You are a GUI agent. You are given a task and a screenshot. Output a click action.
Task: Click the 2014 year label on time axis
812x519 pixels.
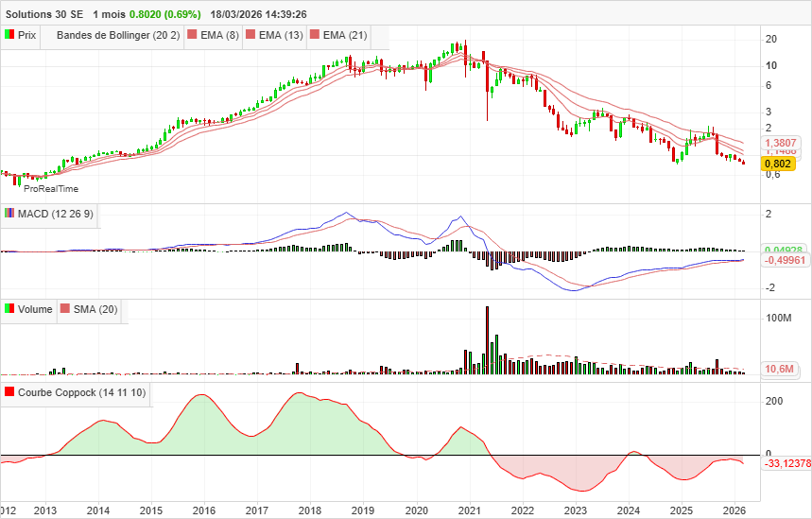[x=98, y=510]
